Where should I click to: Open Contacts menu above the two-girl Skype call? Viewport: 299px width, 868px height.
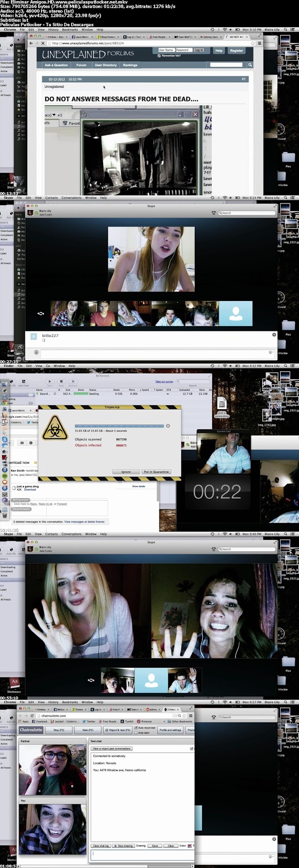[x=52, y=534]
